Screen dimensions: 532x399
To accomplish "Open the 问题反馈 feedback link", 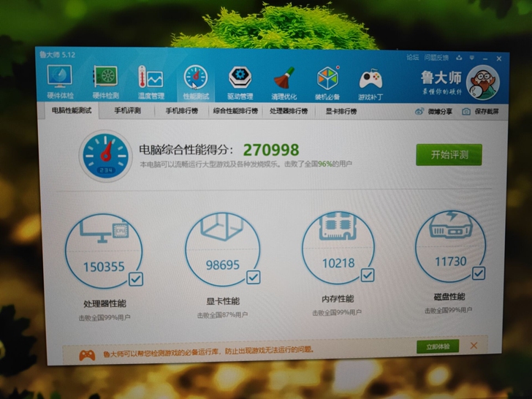I will tap(436, 58).
